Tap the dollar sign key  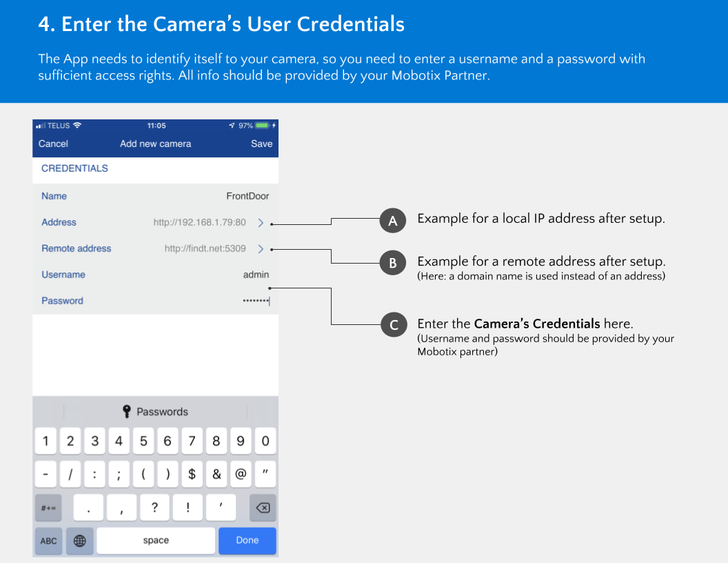click(x=192, y=474)
